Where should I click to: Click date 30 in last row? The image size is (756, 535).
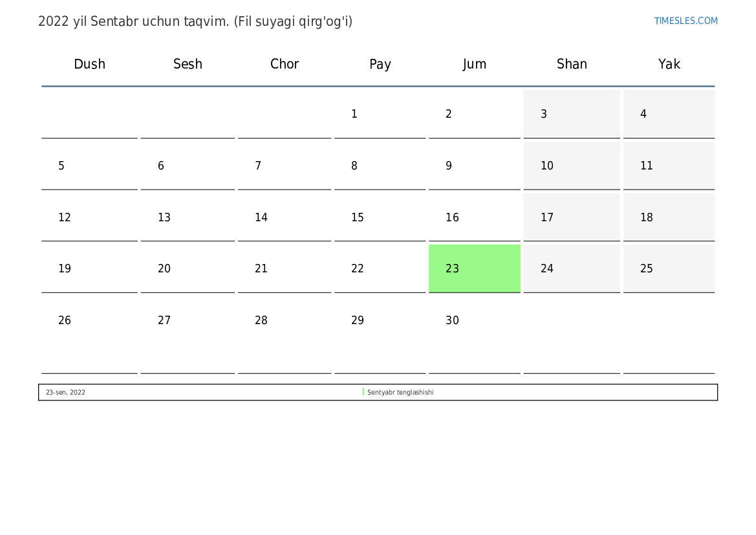(x=475, y=335)
